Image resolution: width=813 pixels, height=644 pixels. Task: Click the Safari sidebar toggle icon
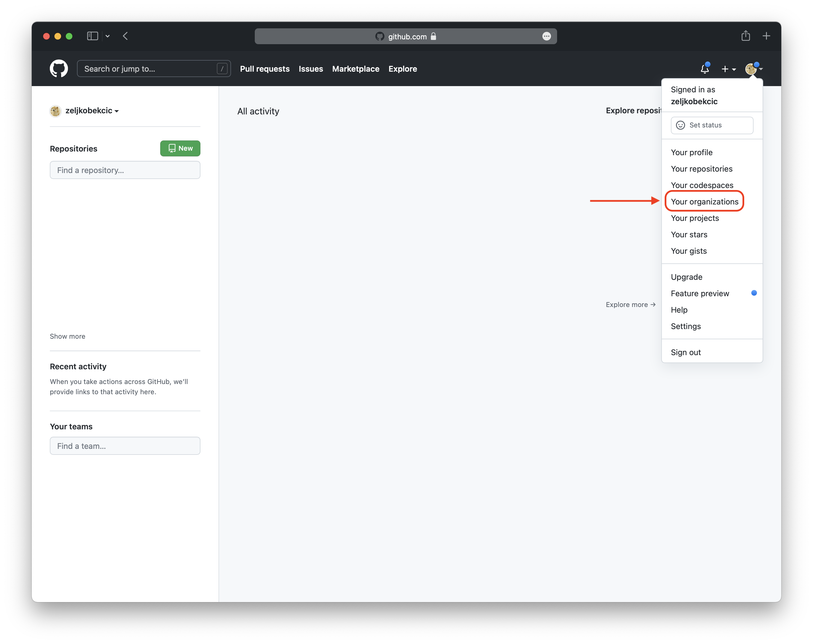pyautogui.click(x=92, y=36)
